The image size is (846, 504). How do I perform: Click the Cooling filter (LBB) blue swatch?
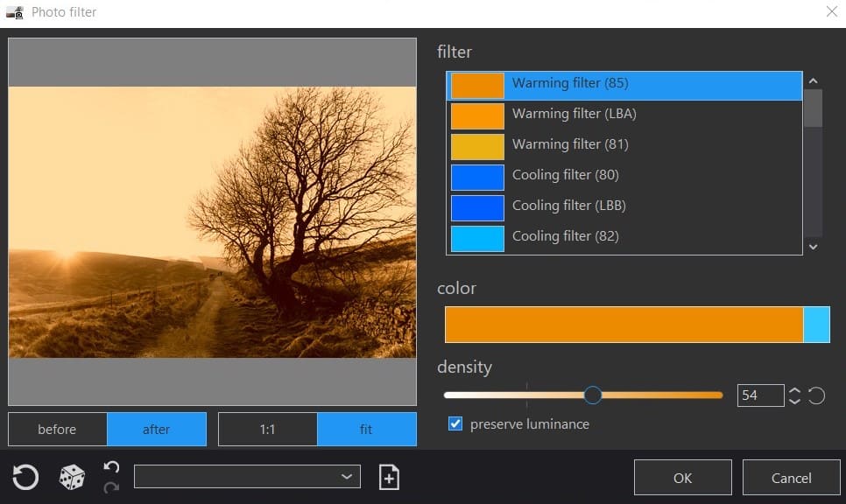(x=477, y=208)
